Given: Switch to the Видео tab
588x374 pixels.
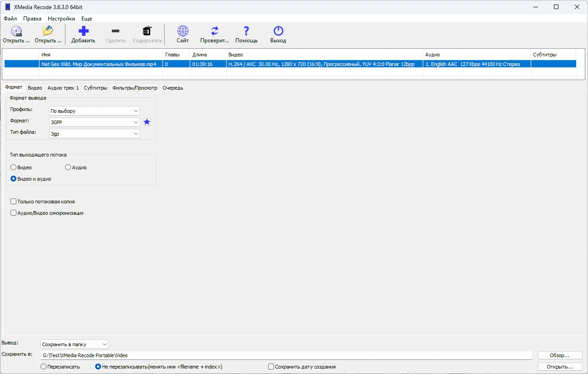Looking at the screenshot, I should [35, 88].
